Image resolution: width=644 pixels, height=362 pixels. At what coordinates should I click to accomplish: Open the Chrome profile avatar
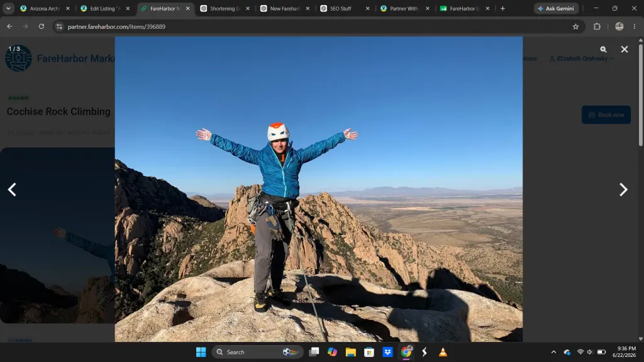point(619,26)
